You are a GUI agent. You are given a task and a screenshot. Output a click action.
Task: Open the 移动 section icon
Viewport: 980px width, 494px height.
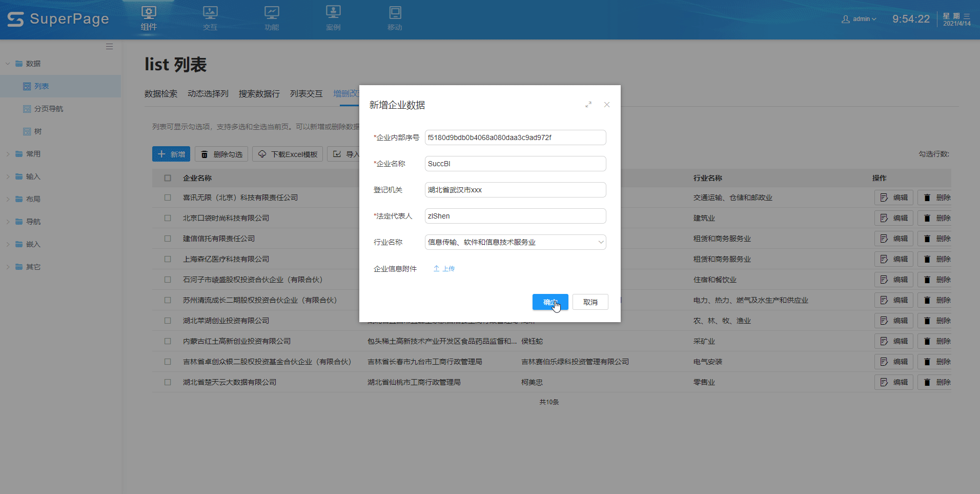coord(395,13)
